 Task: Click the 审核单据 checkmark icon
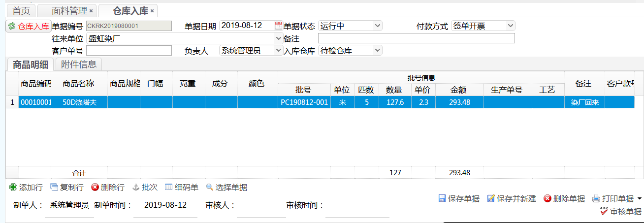click(604, 211)
